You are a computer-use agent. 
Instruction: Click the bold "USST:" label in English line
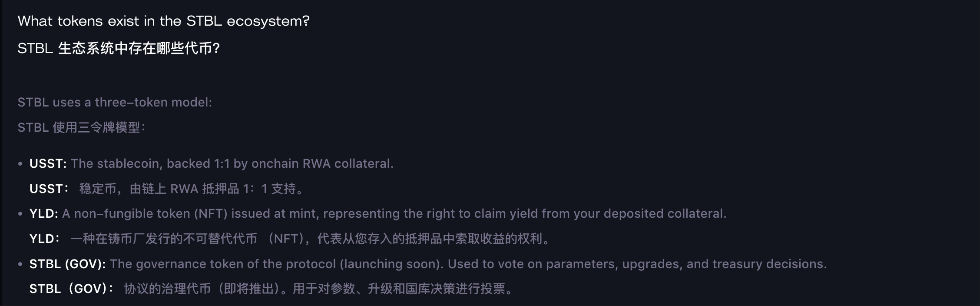[48, 163]
